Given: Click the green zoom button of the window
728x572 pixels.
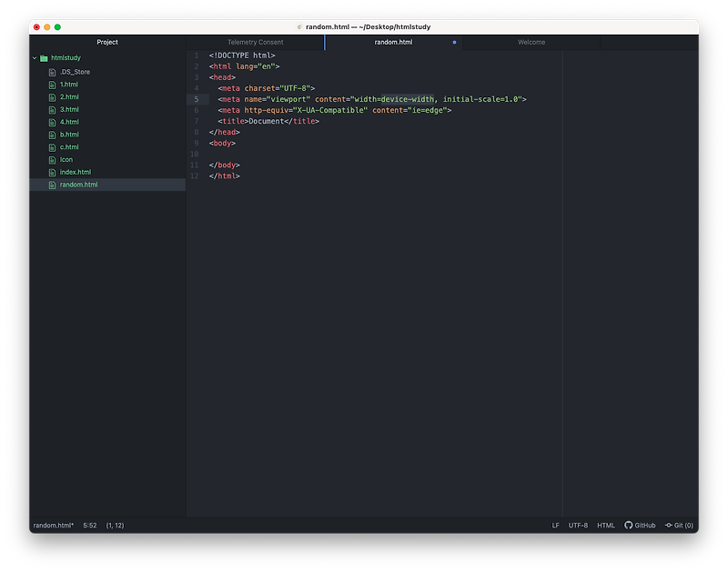Looking at the screenshot, I should coord(57,27).
